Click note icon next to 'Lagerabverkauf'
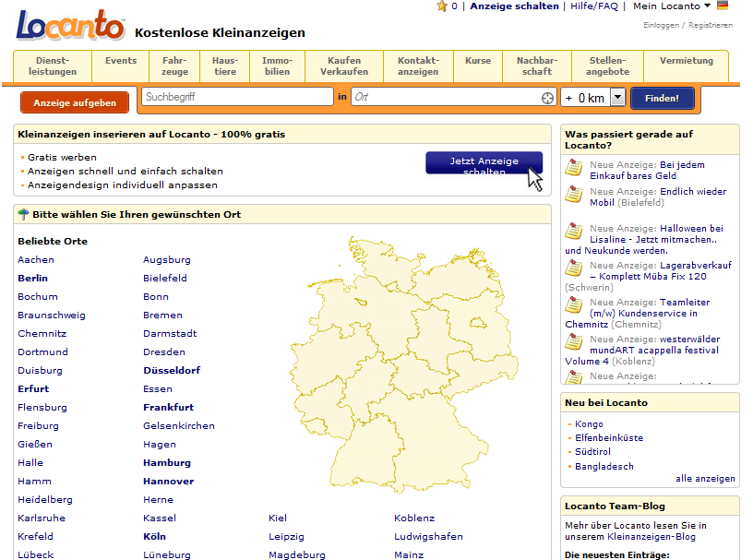The height and width of the screenshot is (560, 753). 573,268
